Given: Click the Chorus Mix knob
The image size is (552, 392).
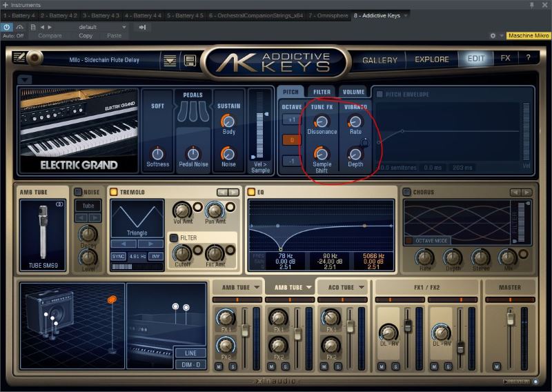Looking at the screenshot, I should point(508,257).
